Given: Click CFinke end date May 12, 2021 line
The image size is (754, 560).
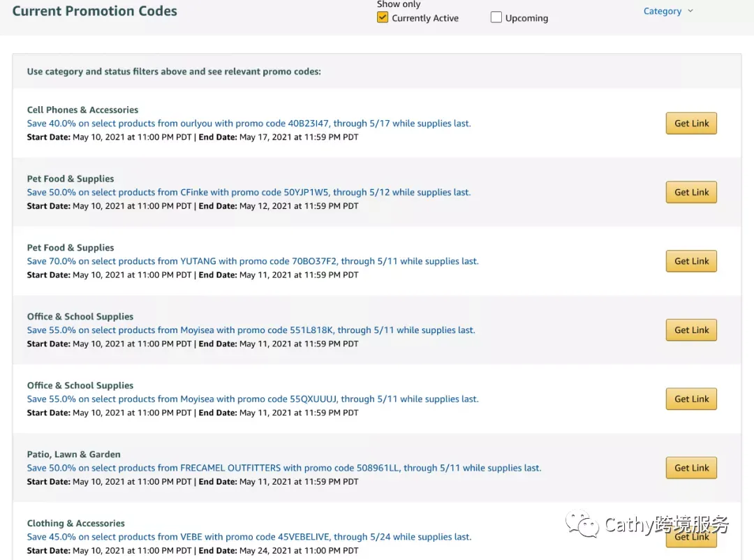Looking at the screenshot, I should [193, 206].
